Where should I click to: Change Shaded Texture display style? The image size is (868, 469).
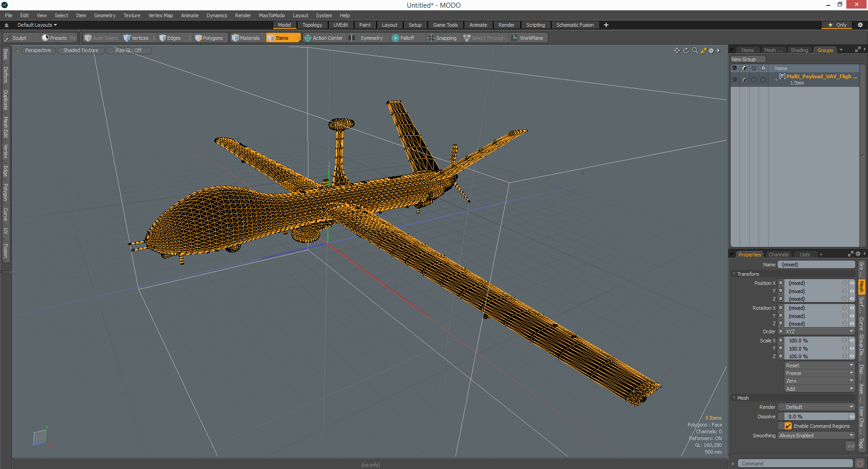click(80, 50)
